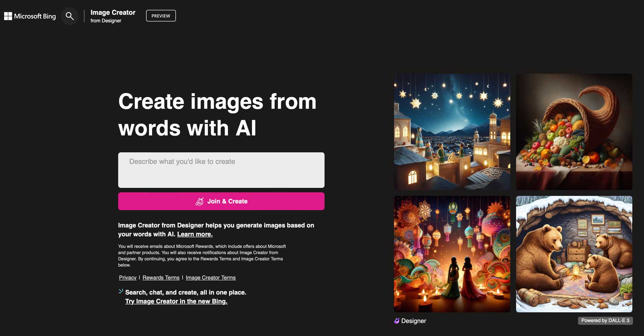Click 'Try Image Creator in the new Bing'
This screenshot has height=336, width=644.
point(176,301)
